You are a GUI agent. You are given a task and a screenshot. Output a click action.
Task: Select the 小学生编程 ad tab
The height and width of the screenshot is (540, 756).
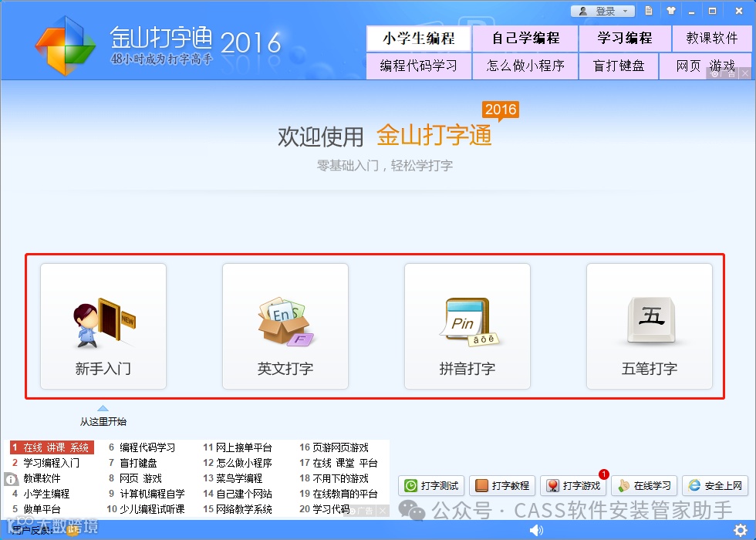click(x=419, y=38)
